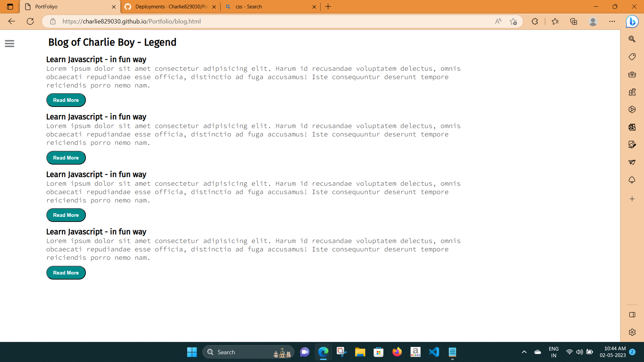Open the hamburger menu on the blog page
The height and width of the screenshot is (362, 644).
(9, 44)
